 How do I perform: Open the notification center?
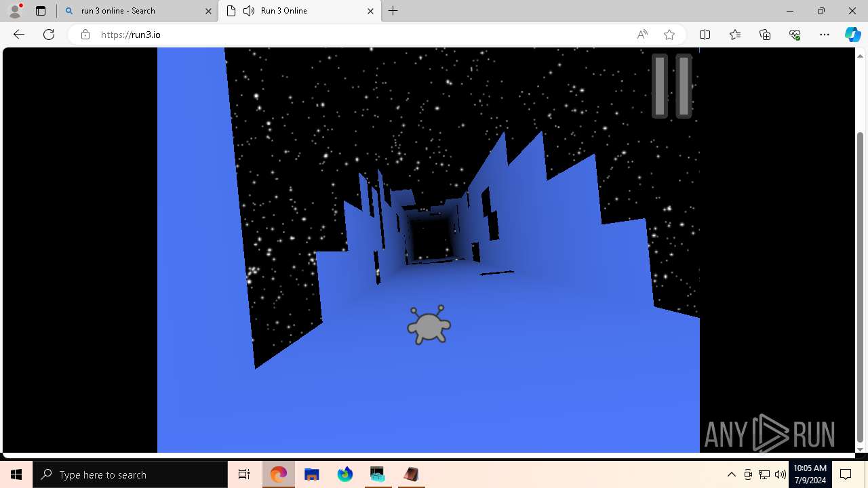coord(846,474)
